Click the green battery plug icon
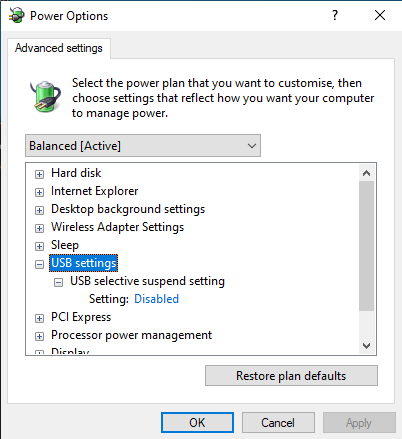402x439 pixels. (x=45, y=96)
